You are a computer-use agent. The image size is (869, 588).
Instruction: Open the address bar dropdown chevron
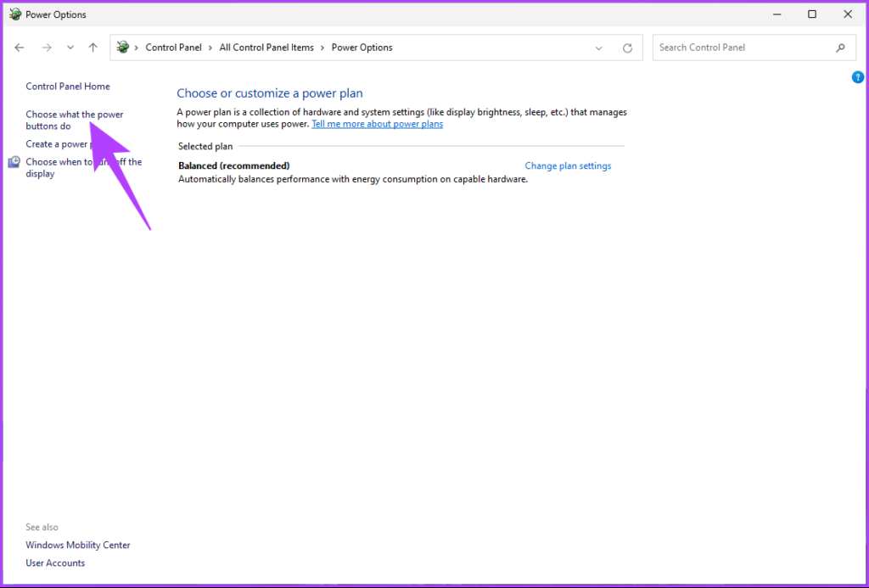(598, 48)
